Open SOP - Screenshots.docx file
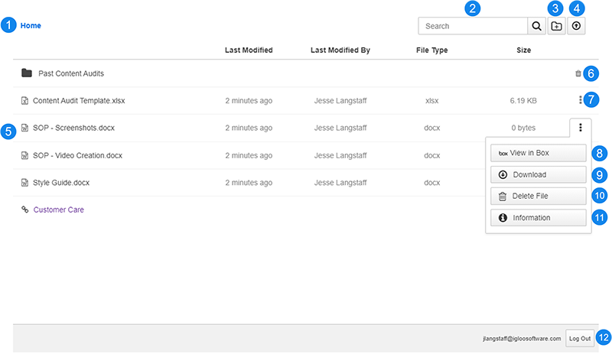The width and height of the screenshot is (612, 364). click(73, 128)
